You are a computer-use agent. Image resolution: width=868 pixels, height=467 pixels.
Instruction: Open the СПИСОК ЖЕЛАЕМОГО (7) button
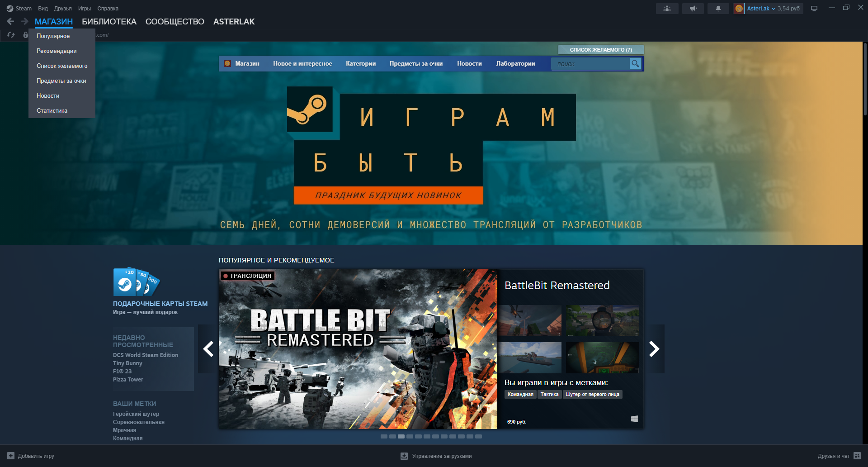(601, 50)
